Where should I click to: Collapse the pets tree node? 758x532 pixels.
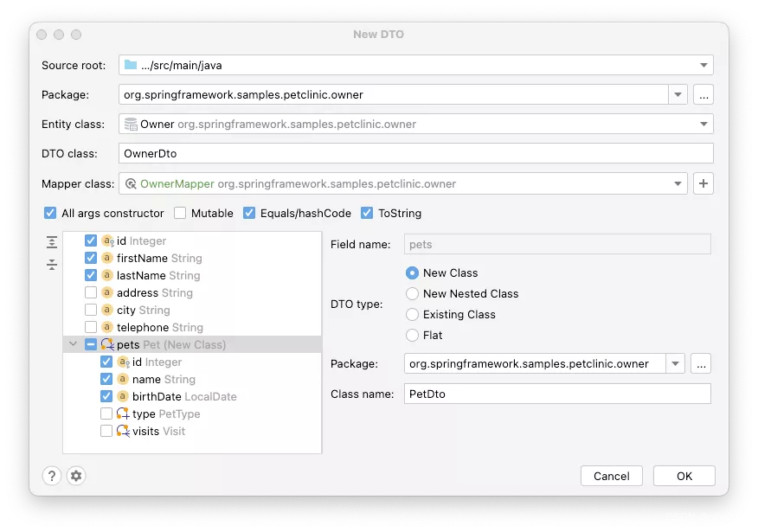(74, 345)
